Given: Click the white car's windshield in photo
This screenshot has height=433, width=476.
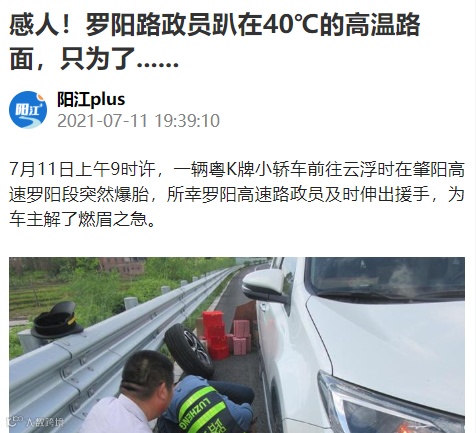Looking at the screenshot, I should click(x=387, y=278).
